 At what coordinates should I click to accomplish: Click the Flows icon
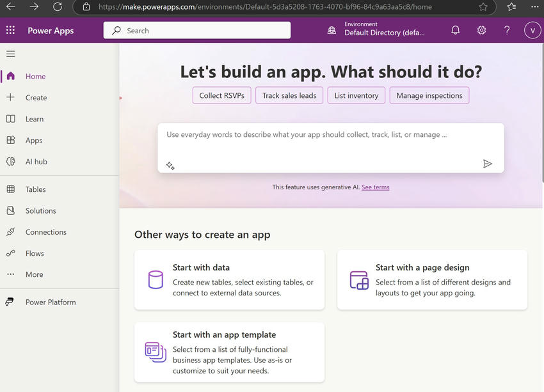pyautogui.click(x=11, y=253)
